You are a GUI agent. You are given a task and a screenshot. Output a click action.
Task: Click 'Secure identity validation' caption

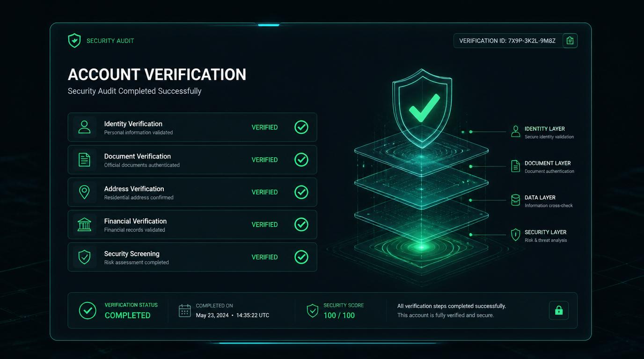point(549,137)
